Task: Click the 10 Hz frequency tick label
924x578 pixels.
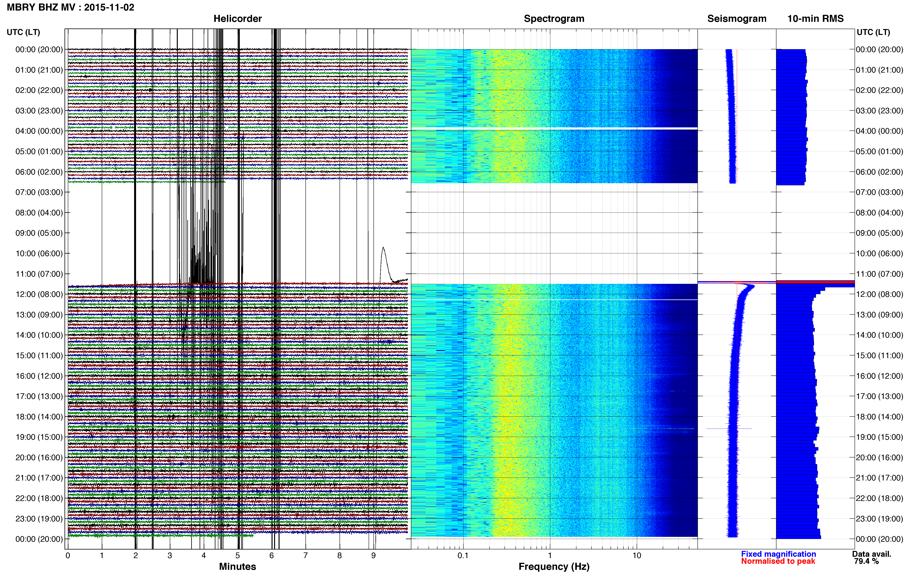Action: pos(636,555)
